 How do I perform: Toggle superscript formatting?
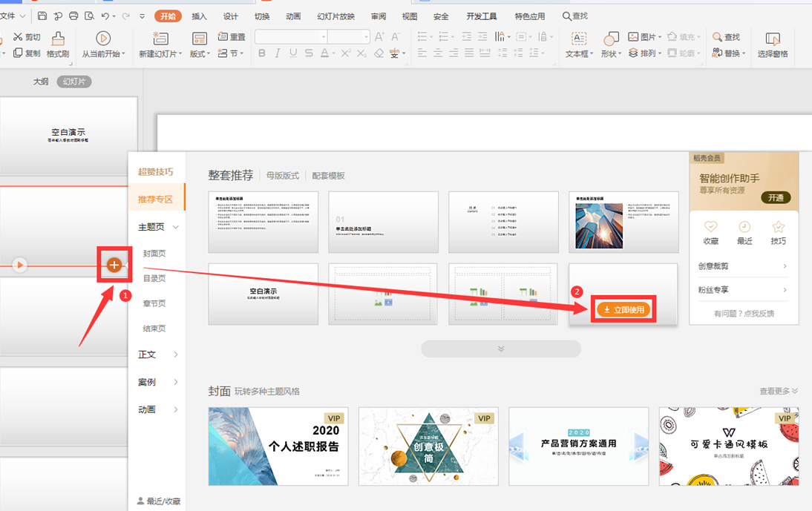click(346, 53)
